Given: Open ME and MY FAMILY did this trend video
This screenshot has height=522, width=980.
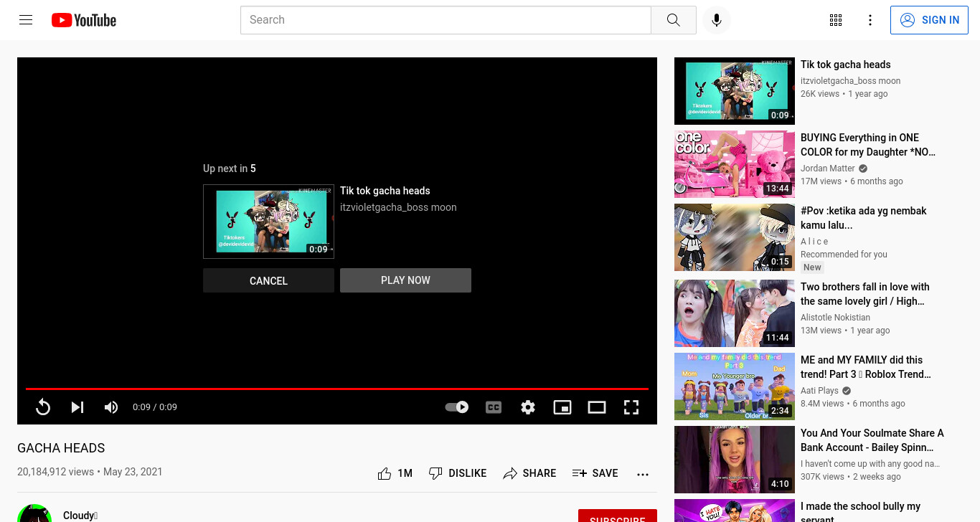Looking at the screenshot, I should tap(866, 367).
